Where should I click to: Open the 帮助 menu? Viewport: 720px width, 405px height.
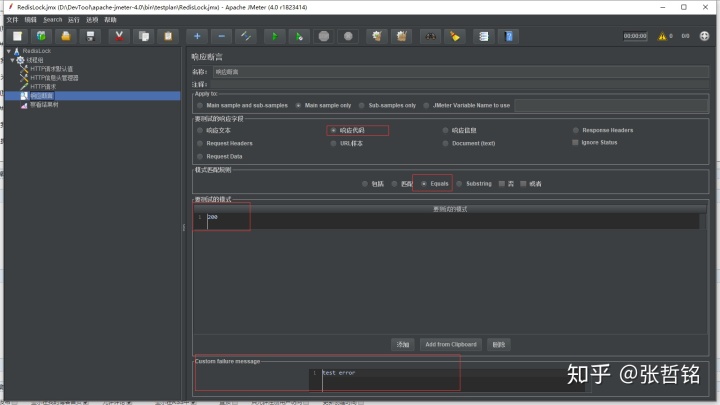click(110, 20)
